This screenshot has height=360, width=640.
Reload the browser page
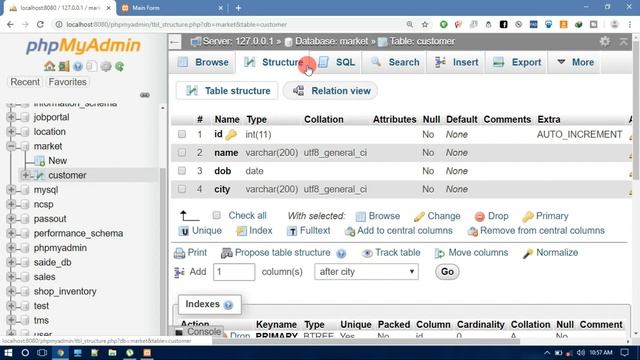tap(40, 24)
